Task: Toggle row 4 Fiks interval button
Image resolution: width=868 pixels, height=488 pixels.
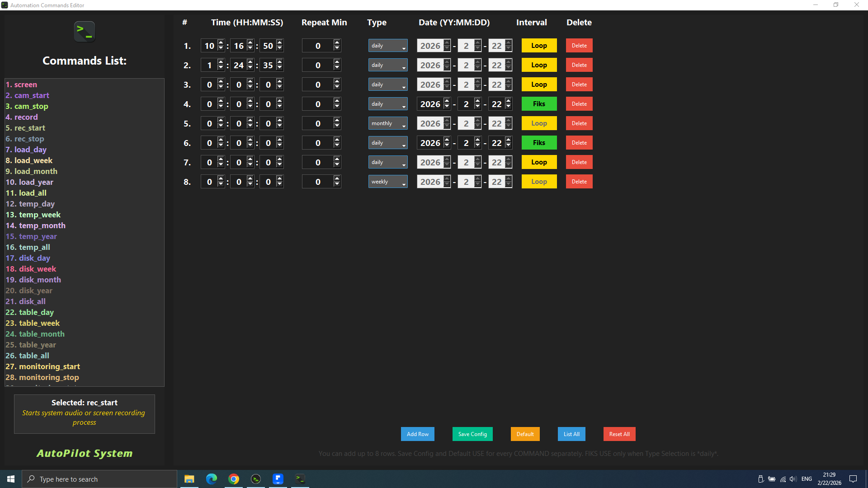Action: point(539,104)
